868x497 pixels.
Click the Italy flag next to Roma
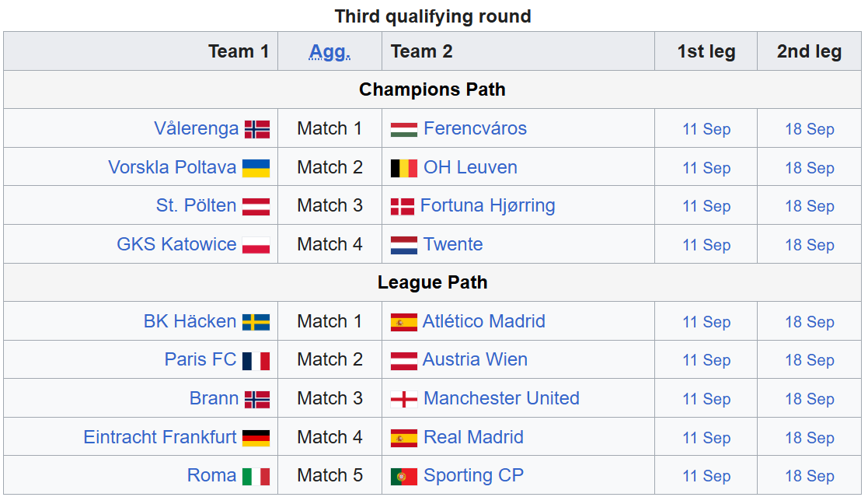[x=256, y=476]
